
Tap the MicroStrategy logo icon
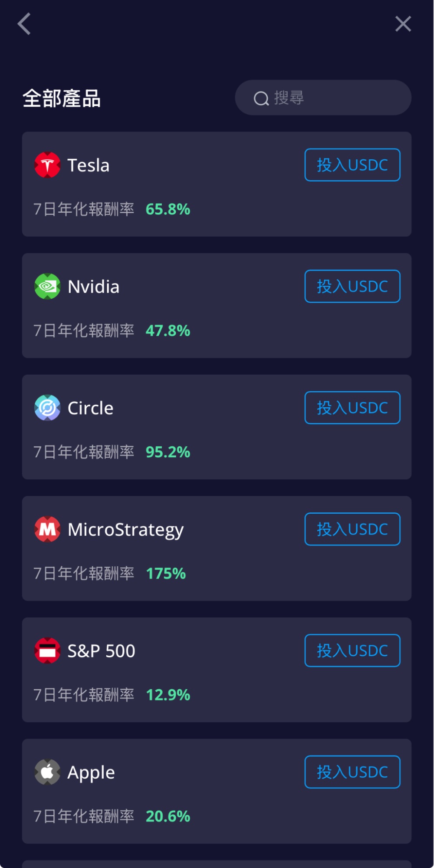pos(47,529)
